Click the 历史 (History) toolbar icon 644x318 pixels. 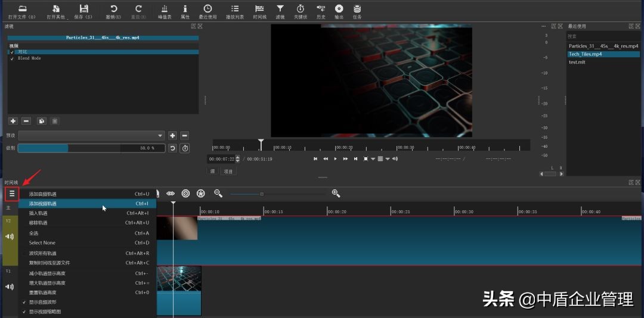(x=321, y=9)
